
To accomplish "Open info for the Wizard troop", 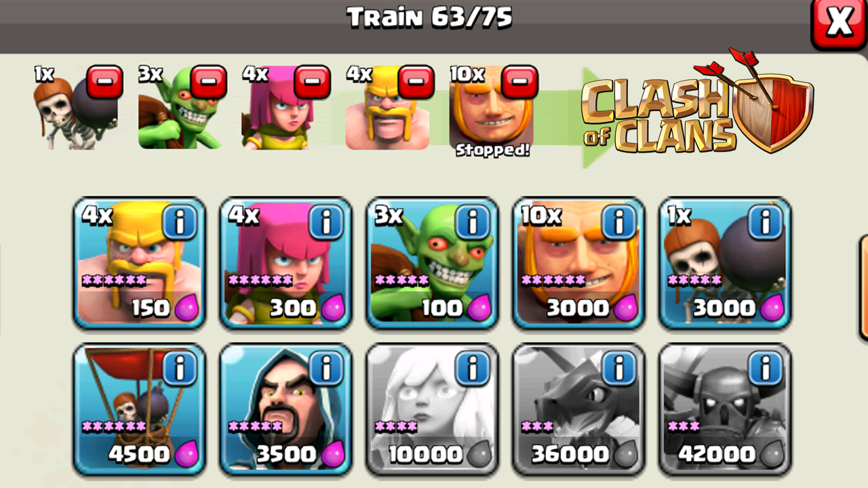I will [x=327, y=368].
